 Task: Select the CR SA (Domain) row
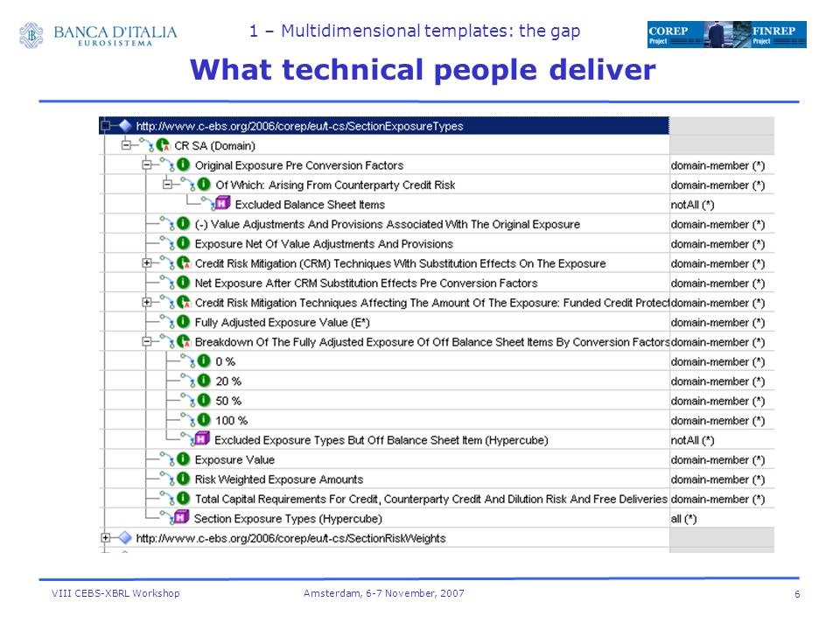tap(215, 146)
